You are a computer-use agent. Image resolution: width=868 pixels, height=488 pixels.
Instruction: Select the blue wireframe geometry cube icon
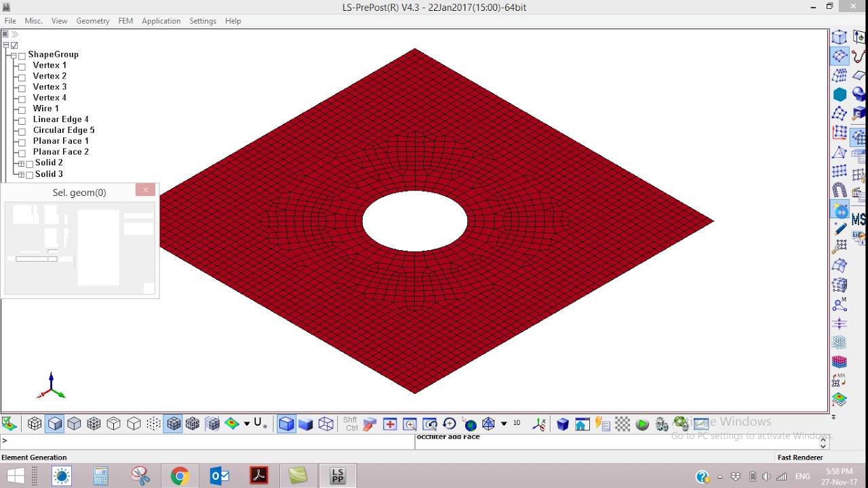coord(326,424)
